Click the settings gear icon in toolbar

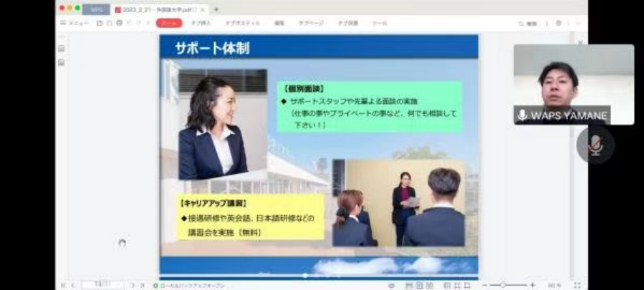coord(558,23)
